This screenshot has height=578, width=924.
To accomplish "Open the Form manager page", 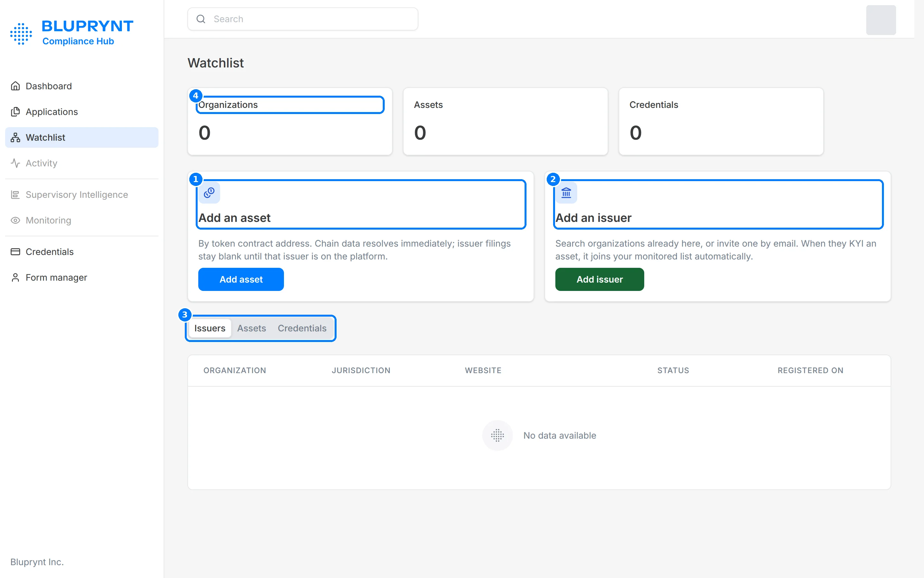I will pos(82,277).
